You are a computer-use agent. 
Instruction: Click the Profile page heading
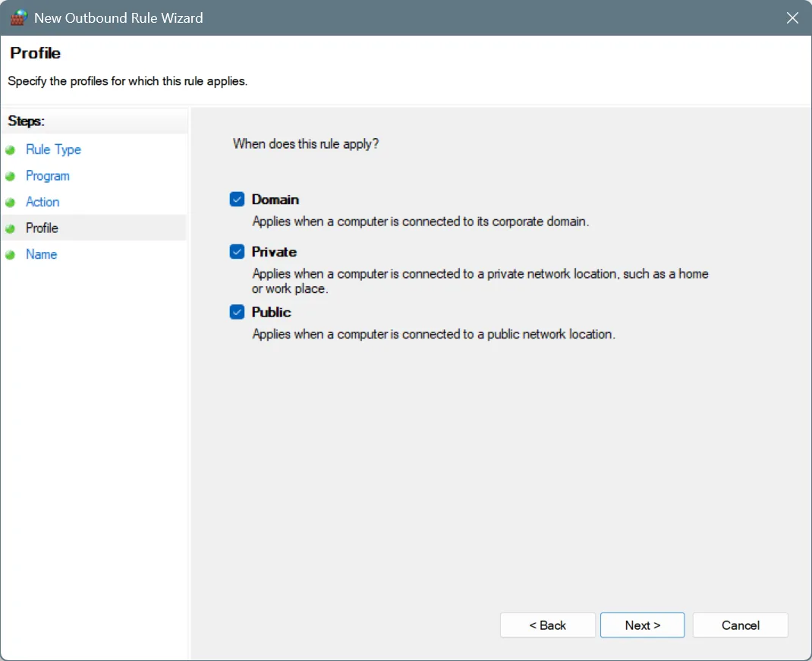(35, 53)
